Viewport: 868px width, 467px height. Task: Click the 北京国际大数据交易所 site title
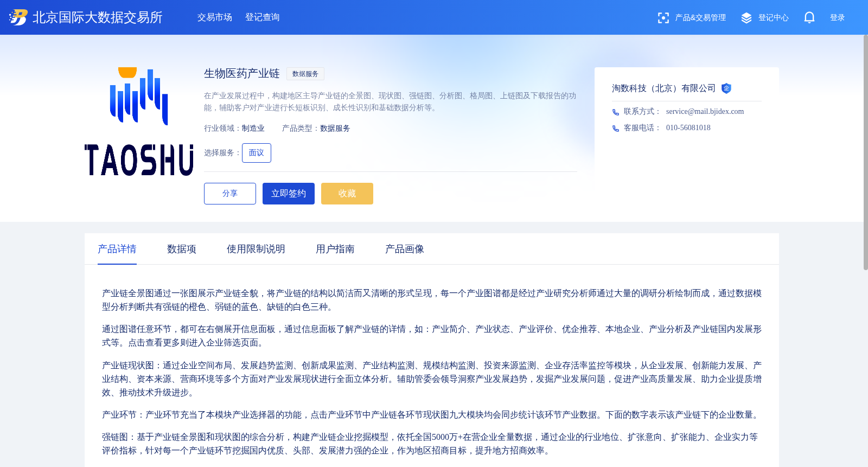tap(98, 17)
